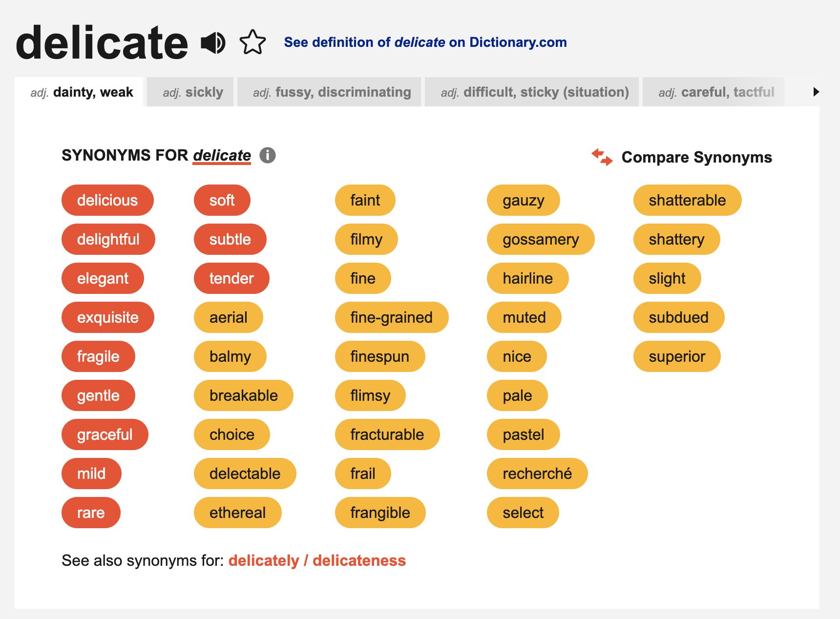Image resolution: width=840 pixels, height=619 pixels.
Task: Switch to the 'sickly' tab
Action: 190,92
